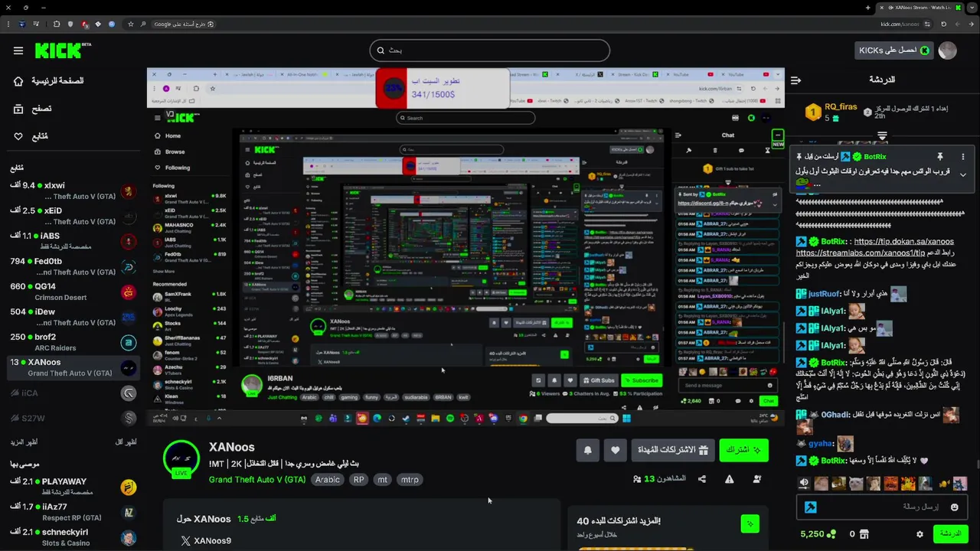Open the xlxwi channel in the sidebar
Viewport: 980px width, 551px height.
point(73,191)
